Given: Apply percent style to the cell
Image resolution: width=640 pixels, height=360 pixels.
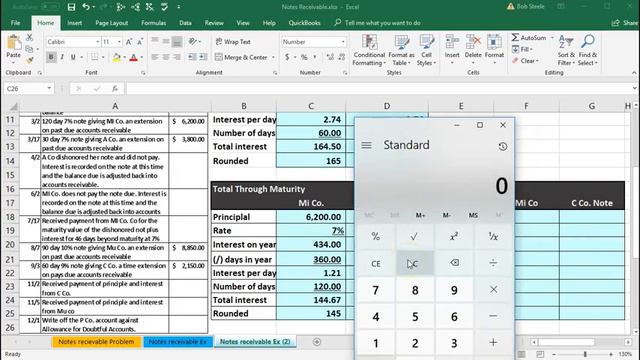Looking at the screenshot, I should pos(304,57).
